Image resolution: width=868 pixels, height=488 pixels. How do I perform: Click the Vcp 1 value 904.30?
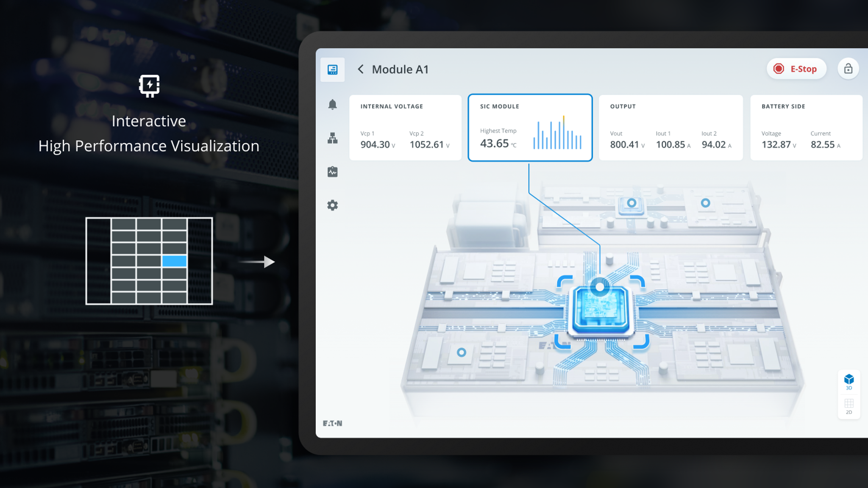(x=375, y=144)
